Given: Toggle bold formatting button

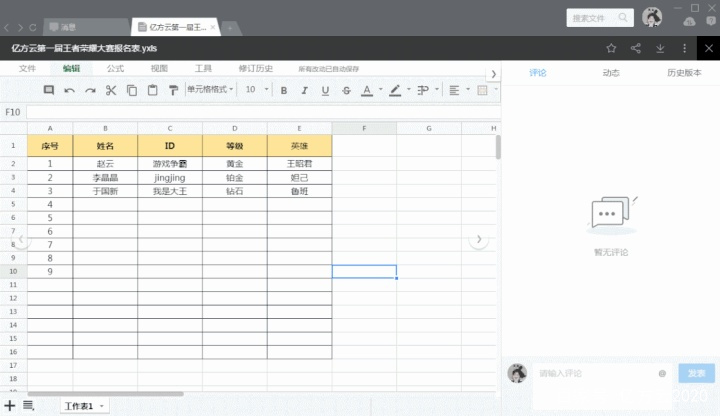Looking at the screenshot, I should 284,90.
